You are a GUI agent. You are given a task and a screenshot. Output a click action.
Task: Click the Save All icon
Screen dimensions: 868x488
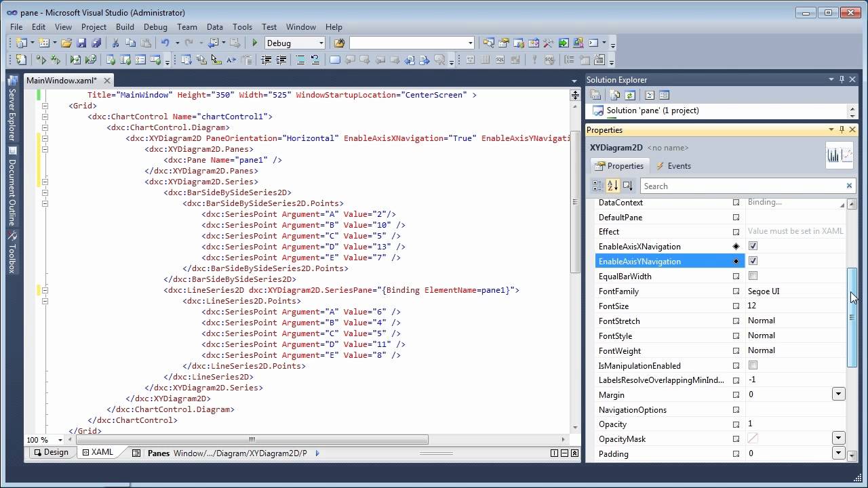96,43
